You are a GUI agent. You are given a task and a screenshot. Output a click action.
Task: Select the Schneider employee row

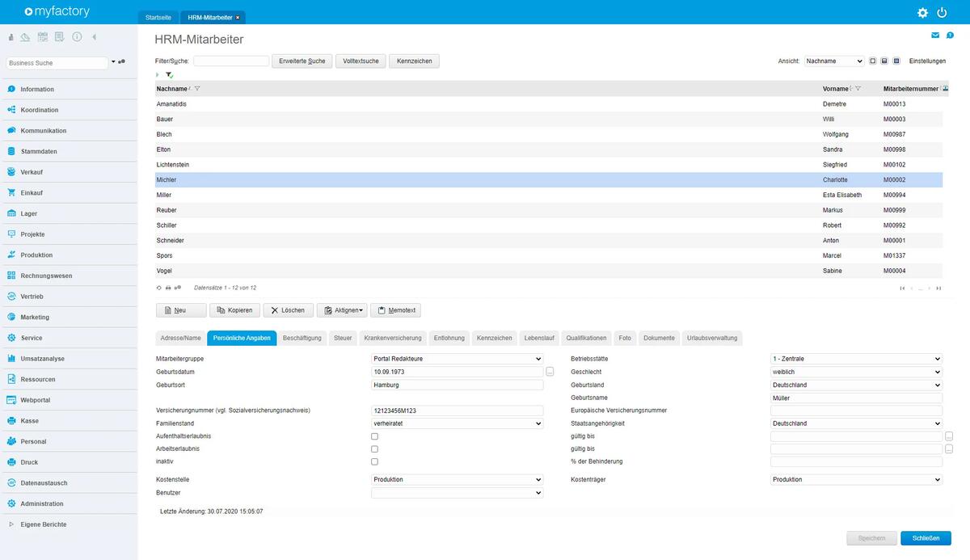(549, 240)
